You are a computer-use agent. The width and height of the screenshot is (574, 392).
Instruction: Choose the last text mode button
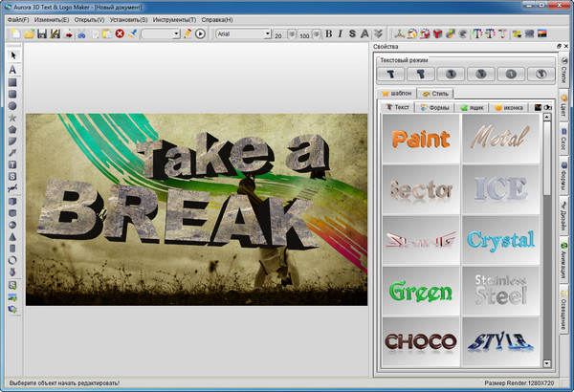541,75
